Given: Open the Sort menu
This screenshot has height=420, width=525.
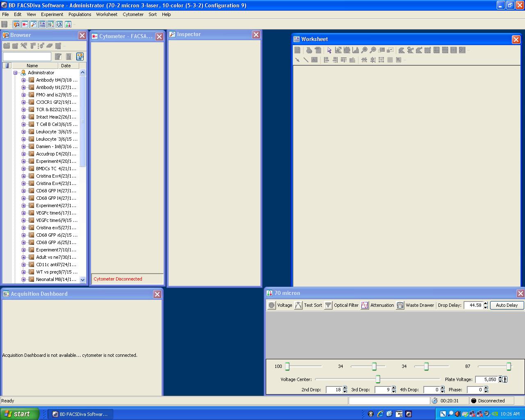Looking at the screenshot, I should (153, 14).
